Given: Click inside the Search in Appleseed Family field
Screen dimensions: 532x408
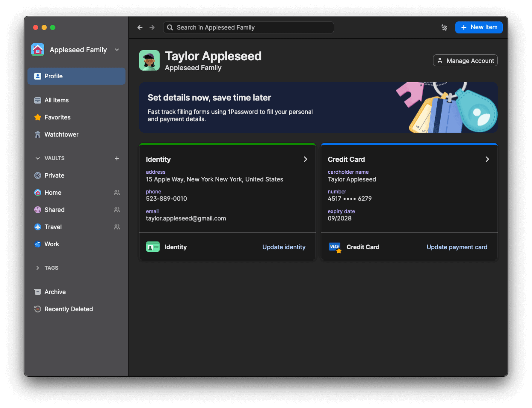Looking at the screenshot, I should tap(248, 27).
